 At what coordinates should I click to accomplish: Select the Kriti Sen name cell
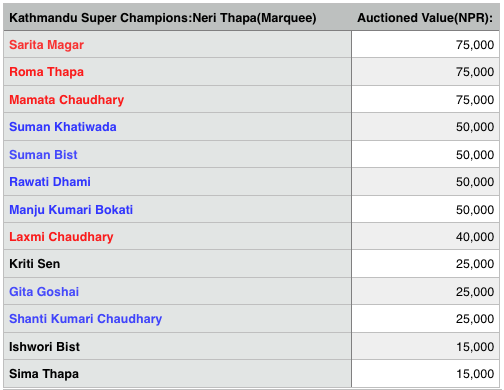(x=177, y=264)
